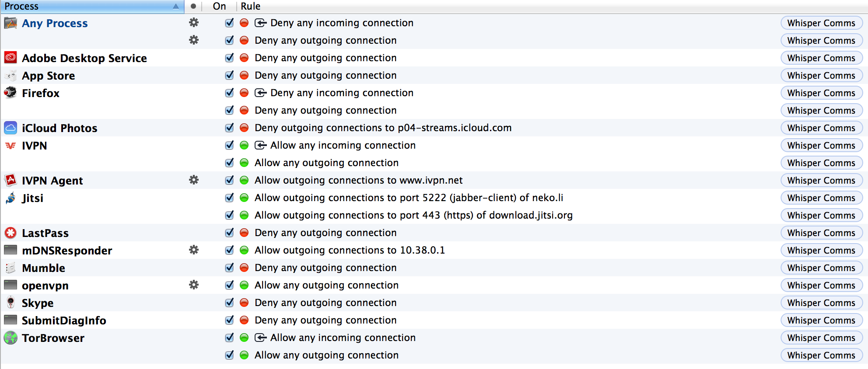Viewport: 868px width, 369px height.
Task: Uncheck the Mumble rule checkbox
Action: point(229,268)
